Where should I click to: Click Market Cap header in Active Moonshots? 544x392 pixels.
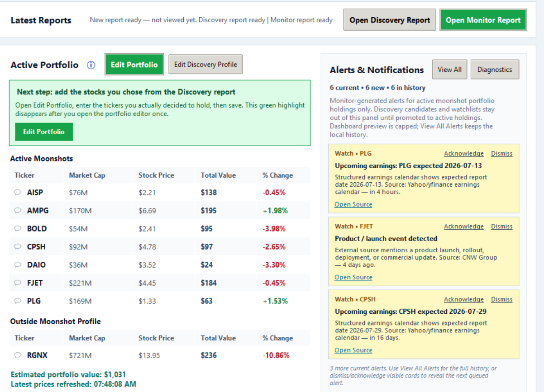87,175
